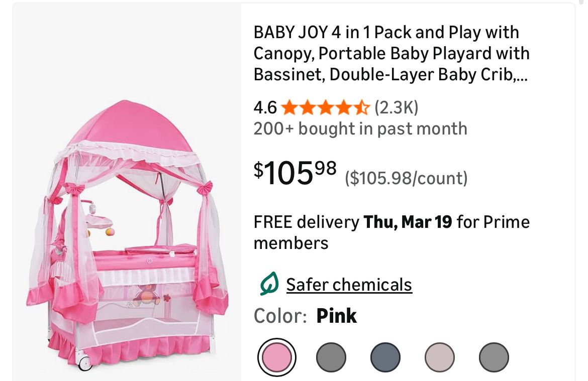
Task: Click the $105.98 price
Action: point(295,173)
